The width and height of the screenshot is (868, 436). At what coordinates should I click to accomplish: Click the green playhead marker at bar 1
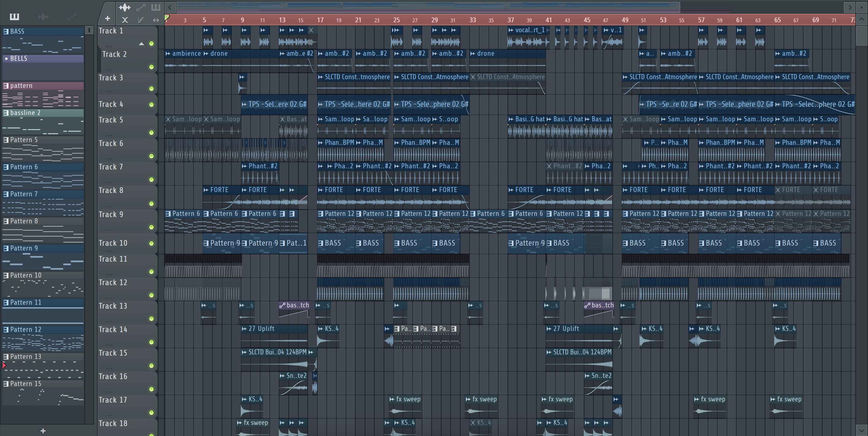pyautogui.click(x=167, y=18)
